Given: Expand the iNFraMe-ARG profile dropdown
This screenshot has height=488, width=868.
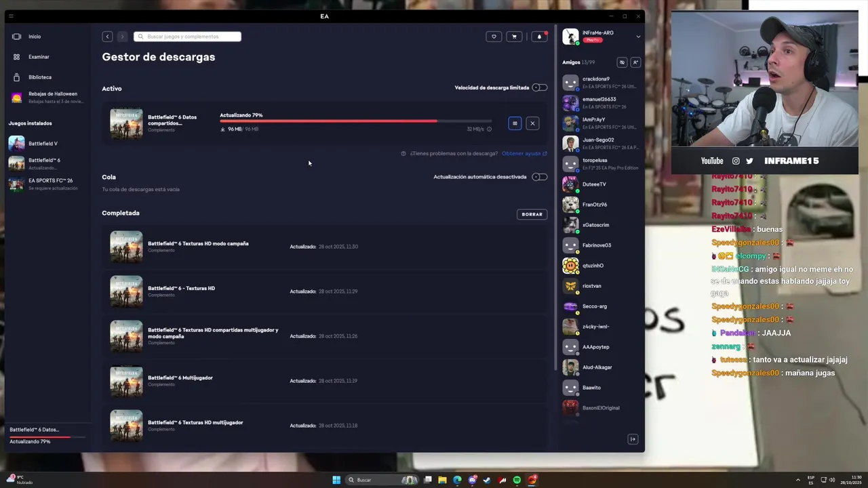Looking at the screenshot, I should coord(637,37).
